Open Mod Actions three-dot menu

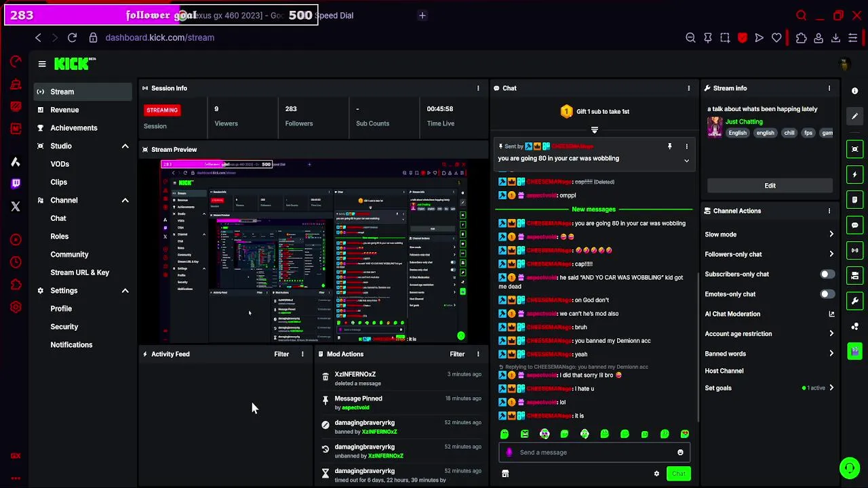[478, 354]
